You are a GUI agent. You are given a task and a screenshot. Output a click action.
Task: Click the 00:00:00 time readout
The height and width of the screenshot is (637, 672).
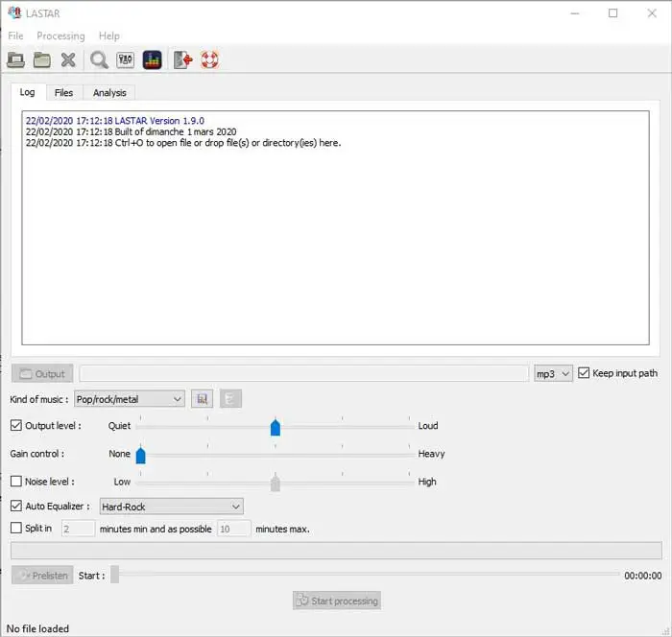[643, 576]
